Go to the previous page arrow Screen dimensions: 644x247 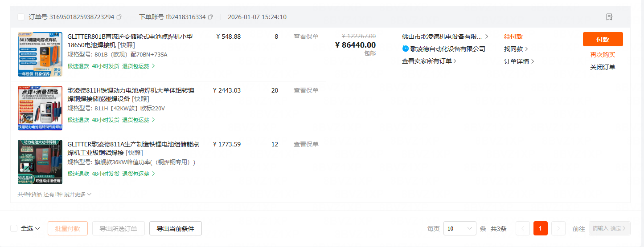(x=523, y=228)
